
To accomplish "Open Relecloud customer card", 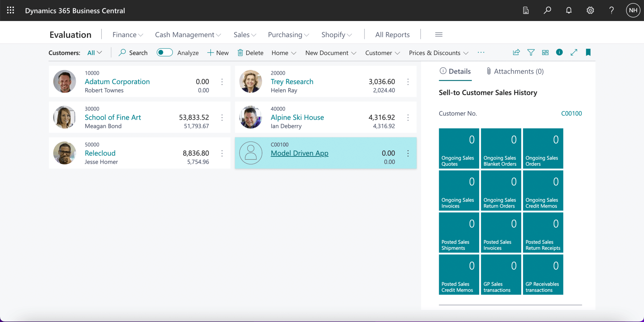I will (x=100, y=153).
